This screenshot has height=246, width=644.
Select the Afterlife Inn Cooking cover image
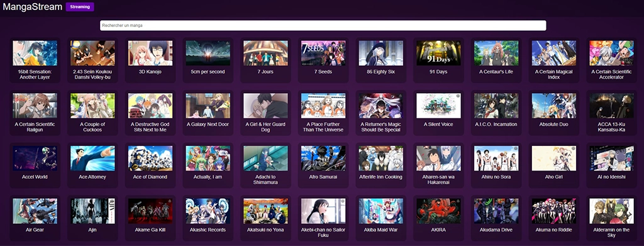[x=380, y=158]
